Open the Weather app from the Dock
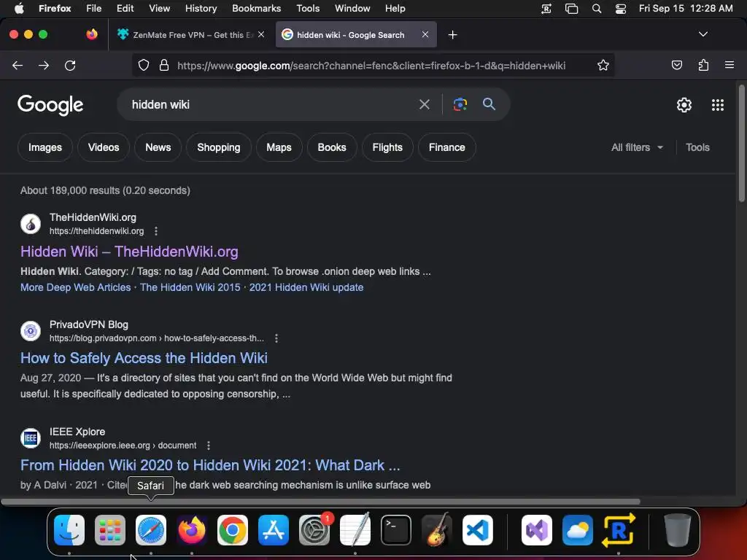 [578, 530]
